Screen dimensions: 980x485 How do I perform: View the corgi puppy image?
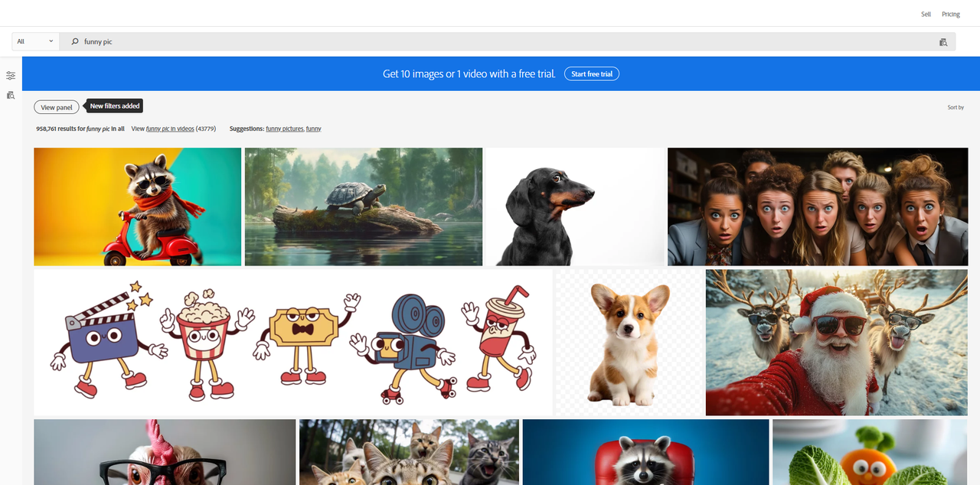628,342
